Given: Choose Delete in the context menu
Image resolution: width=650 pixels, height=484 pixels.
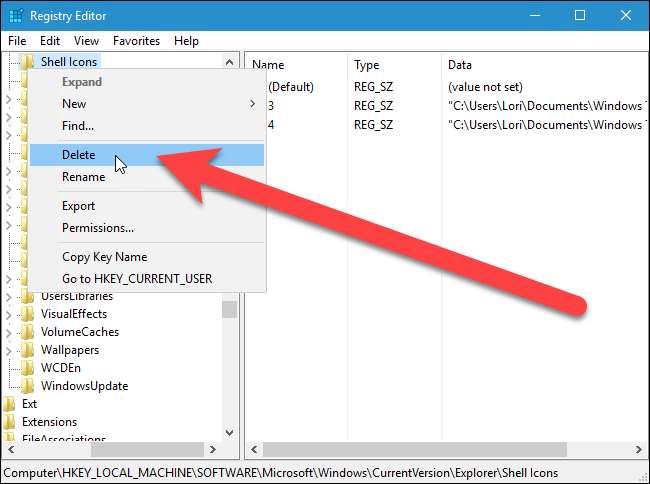Looking at the screenshot, I should (147, 155).
